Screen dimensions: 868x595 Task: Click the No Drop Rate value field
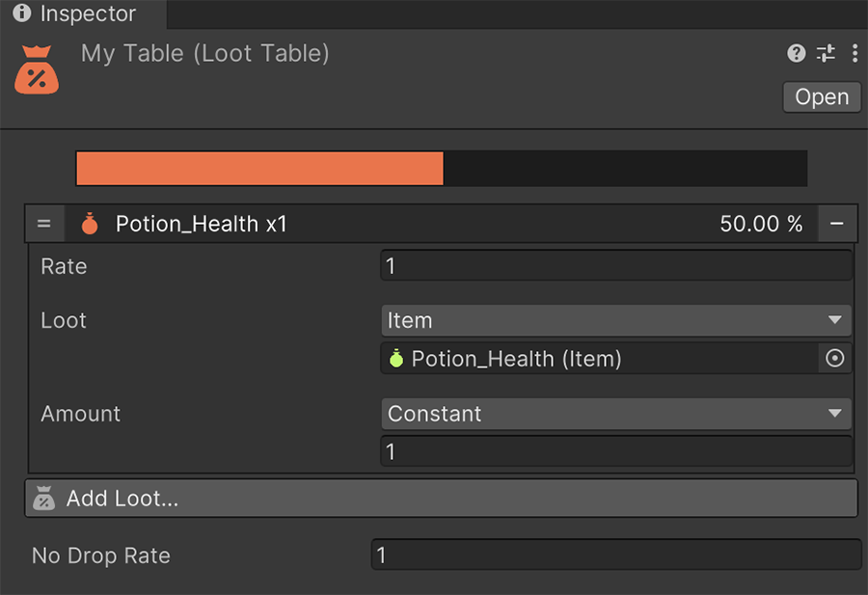[x=616, y=554]
